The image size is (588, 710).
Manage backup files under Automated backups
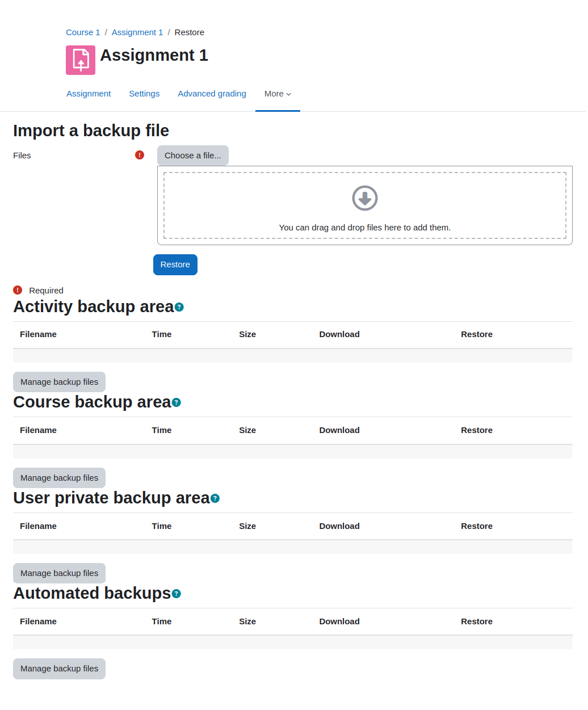(60, 669)
